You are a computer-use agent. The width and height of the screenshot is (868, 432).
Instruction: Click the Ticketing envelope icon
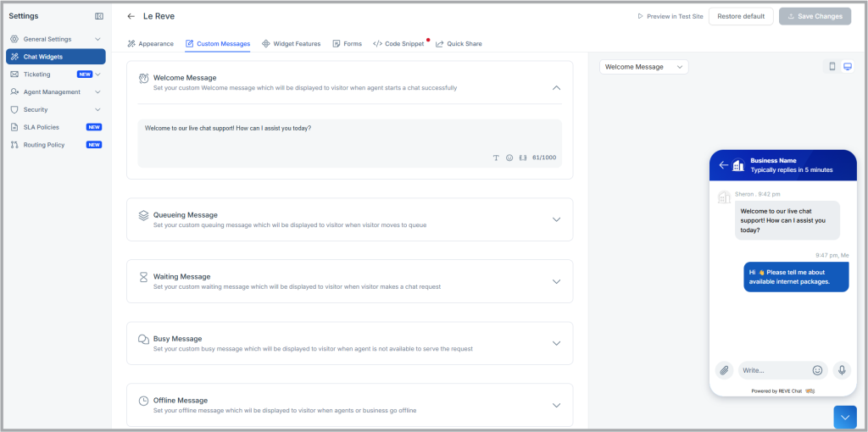point(14,75)
